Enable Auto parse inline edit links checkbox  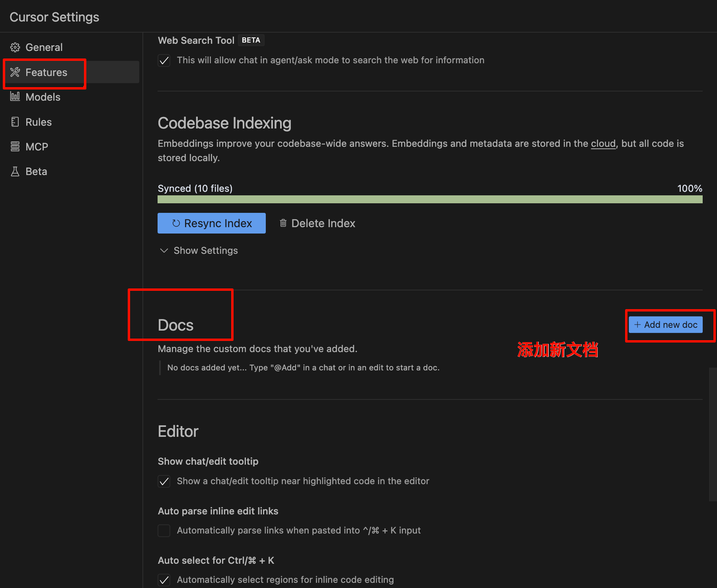click(x=164, y=531)
